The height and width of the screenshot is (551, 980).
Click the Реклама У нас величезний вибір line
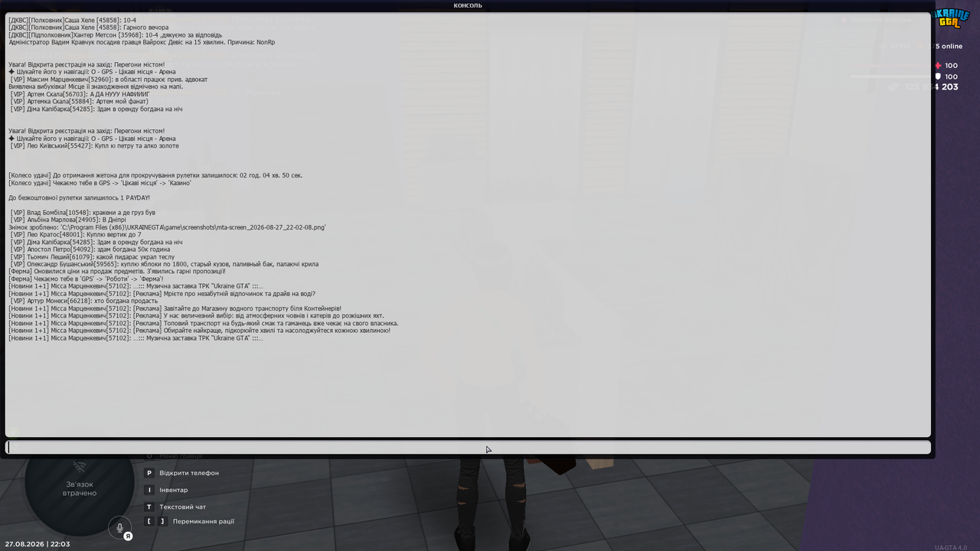[196, 316]
